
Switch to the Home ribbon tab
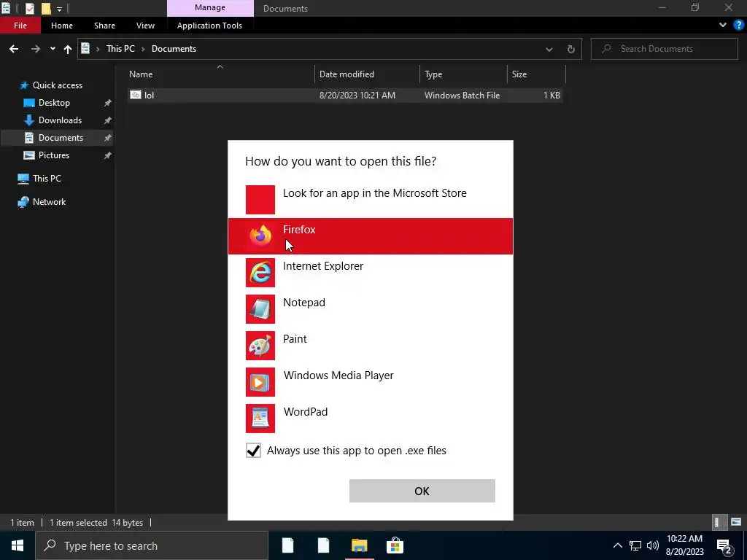62,26
